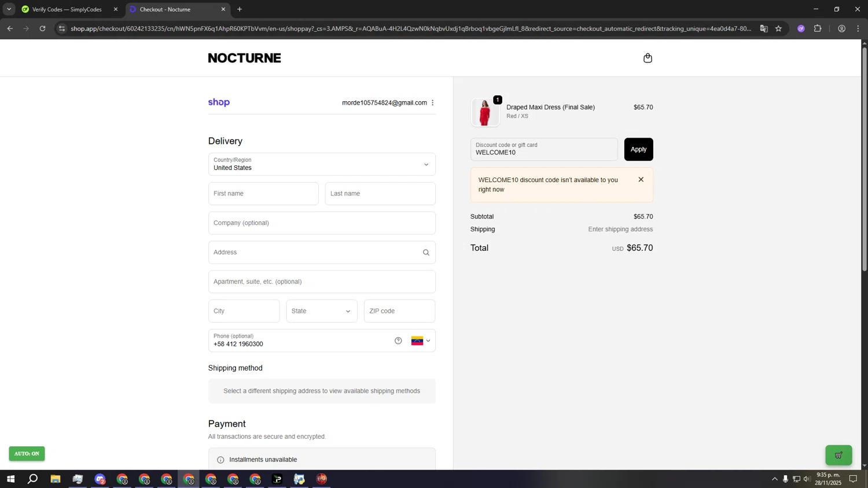The height and width of the screenshot is (488, 868).
Task: Go back to the previous page
Action: pos(10,28)
